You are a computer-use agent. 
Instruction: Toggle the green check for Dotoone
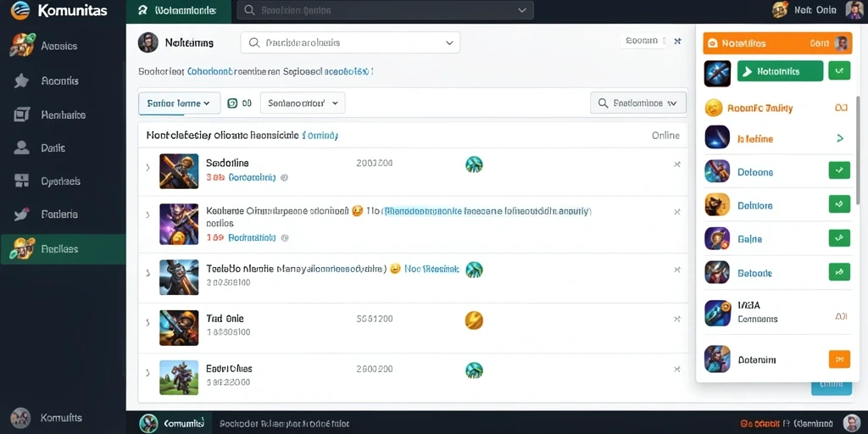[x=839, y=170]
